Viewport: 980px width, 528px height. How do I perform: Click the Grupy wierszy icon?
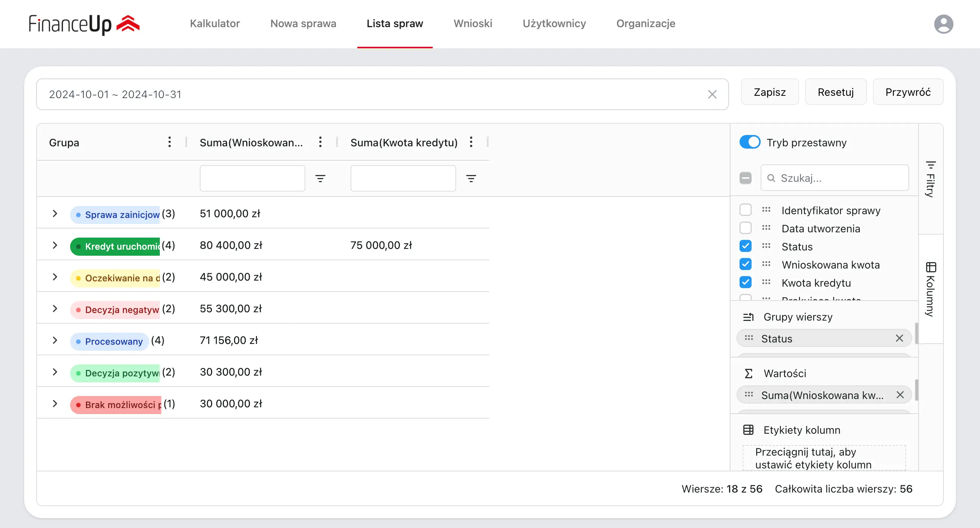(x=748, y=317)
